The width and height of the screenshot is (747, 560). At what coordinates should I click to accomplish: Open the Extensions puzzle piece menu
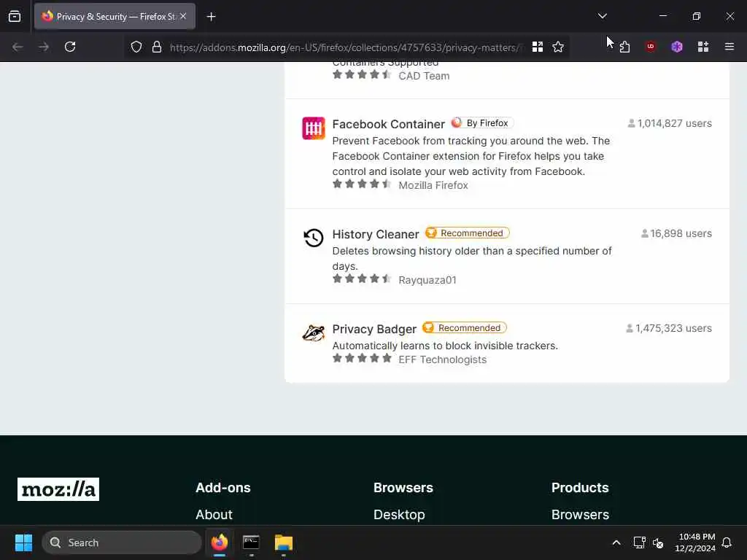(x=624, y=47)
